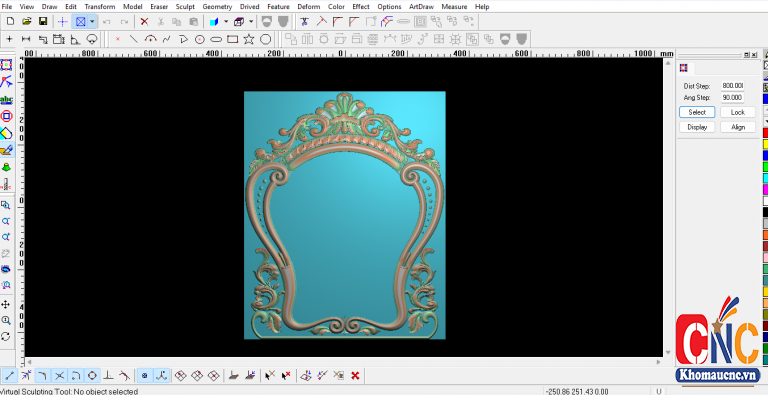Screen dimensions: 768x395
Task: Click the down arrow of vertical scrollbar
Action: point(668,352)
